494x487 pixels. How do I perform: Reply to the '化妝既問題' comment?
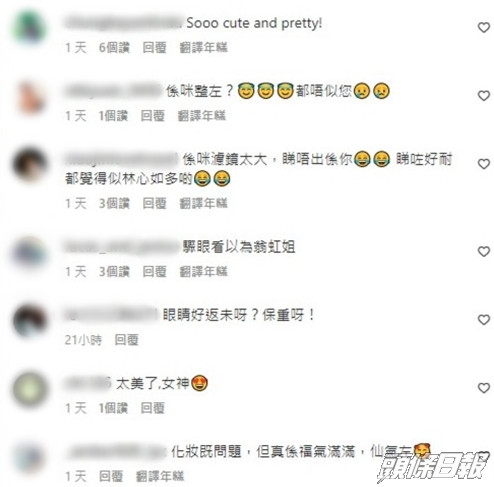[x=111, y=476]
